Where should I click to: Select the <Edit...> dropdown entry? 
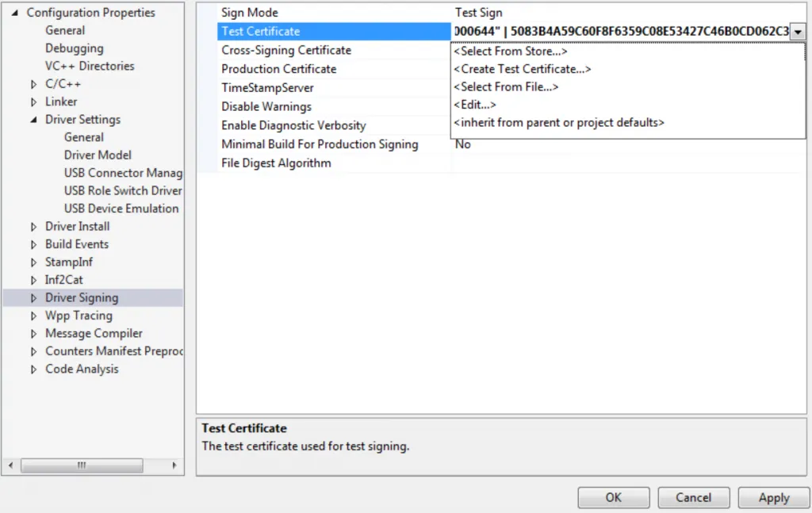pyautogui.click(x=475, y=105)
